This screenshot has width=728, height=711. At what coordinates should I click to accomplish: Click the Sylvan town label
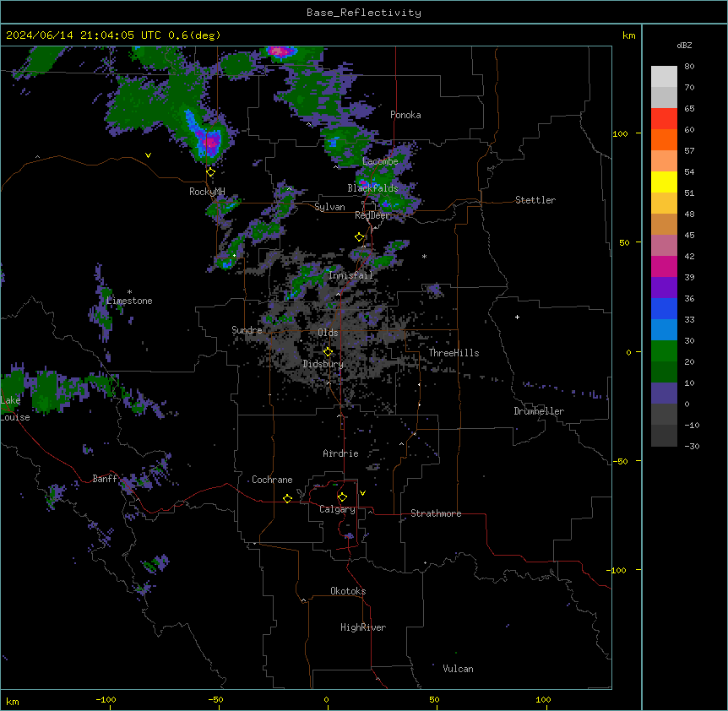[x=329, y=207]
